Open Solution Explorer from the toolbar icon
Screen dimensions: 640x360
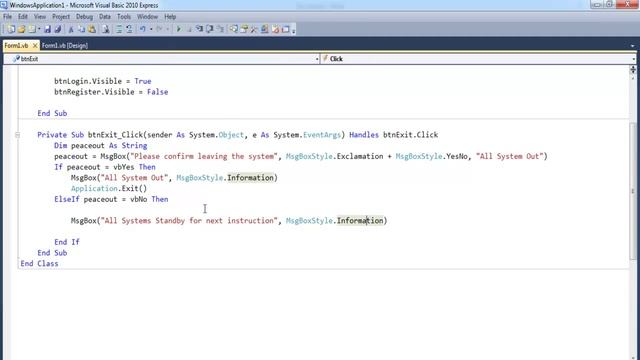(233, 29)
